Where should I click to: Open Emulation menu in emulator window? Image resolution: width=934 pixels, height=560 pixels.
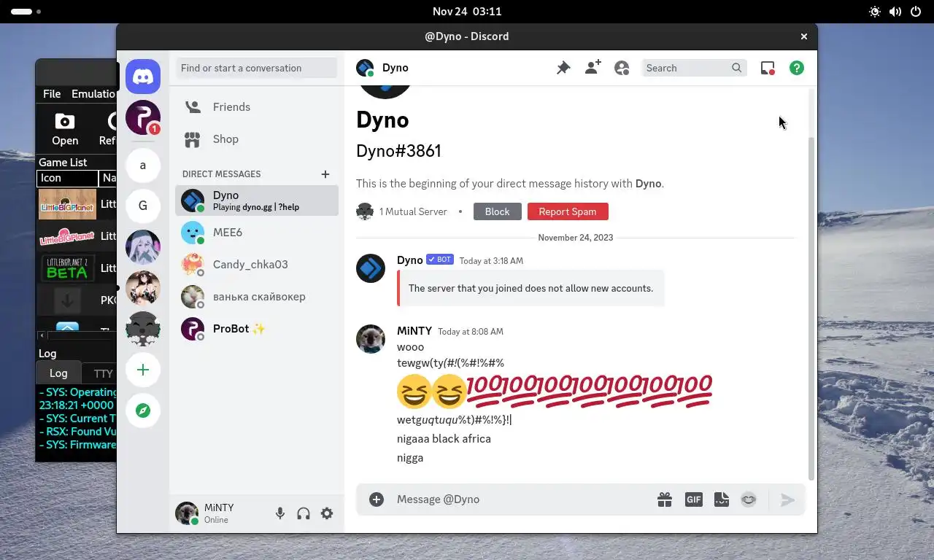[x=93, y=94]
